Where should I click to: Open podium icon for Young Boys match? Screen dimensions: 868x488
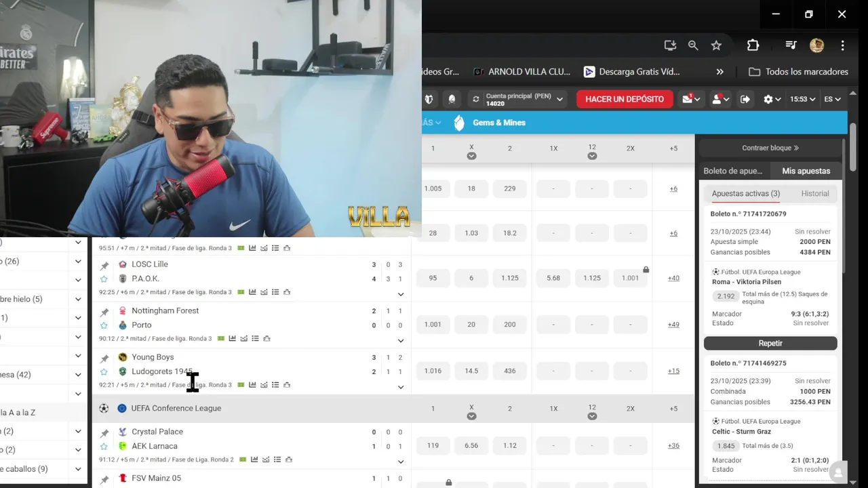coord(287,385)
